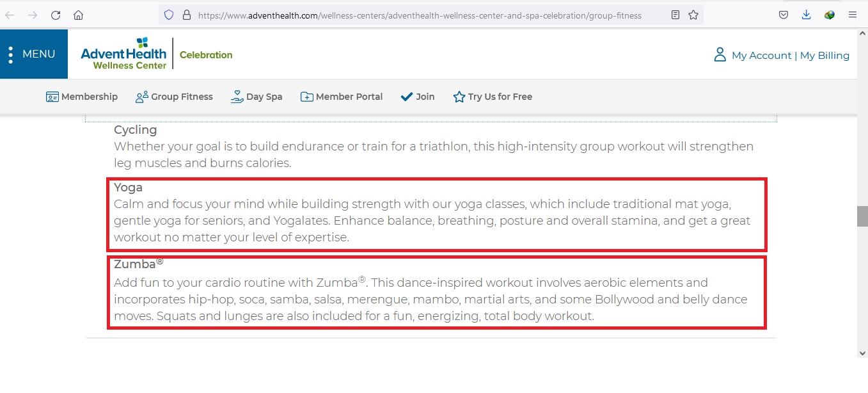Screen dimensions: 868x393
Task: Select Try Us for Free
Action: [493, 97]
